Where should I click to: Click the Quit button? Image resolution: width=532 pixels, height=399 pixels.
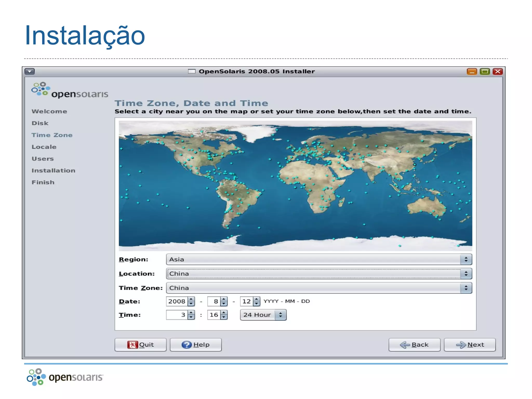click(141, 345)
